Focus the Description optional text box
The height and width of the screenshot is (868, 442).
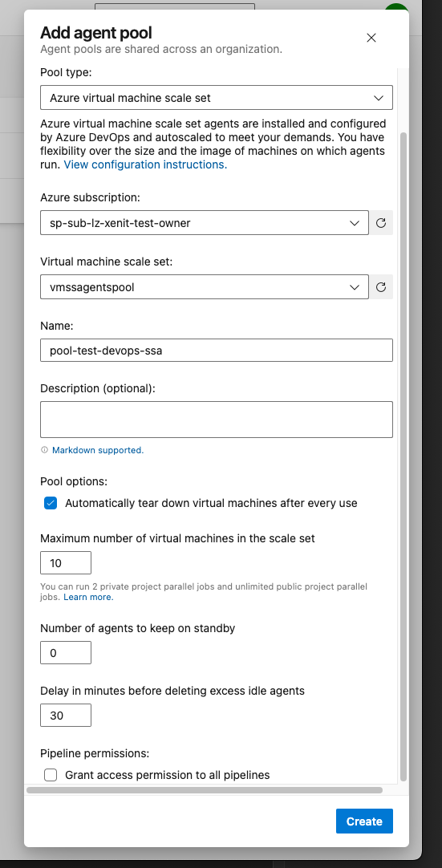[x=217, y=420]
